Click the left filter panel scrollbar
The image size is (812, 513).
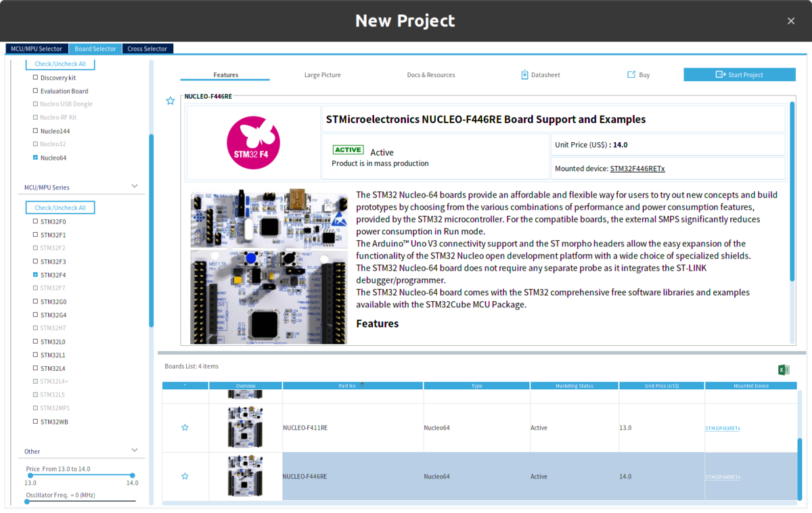[152, 230]
